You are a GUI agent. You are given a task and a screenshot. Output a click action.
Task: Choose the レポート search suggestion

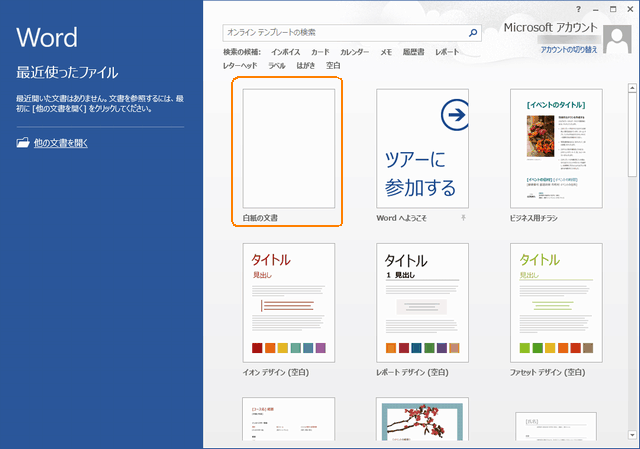(447, 52)
